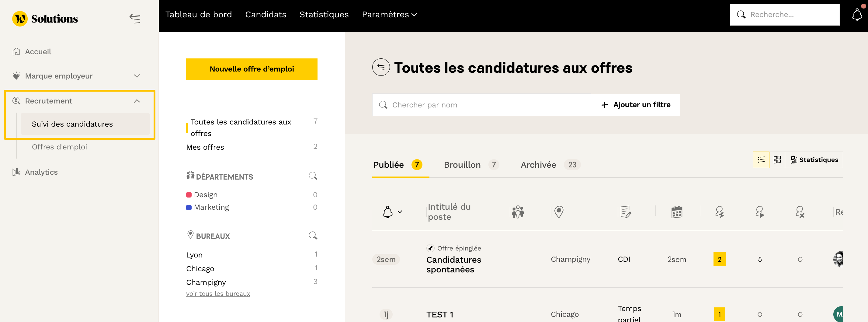Click the calendar column header icon
This screenshot has height=322, width=868.
click(x=676, y=212)
